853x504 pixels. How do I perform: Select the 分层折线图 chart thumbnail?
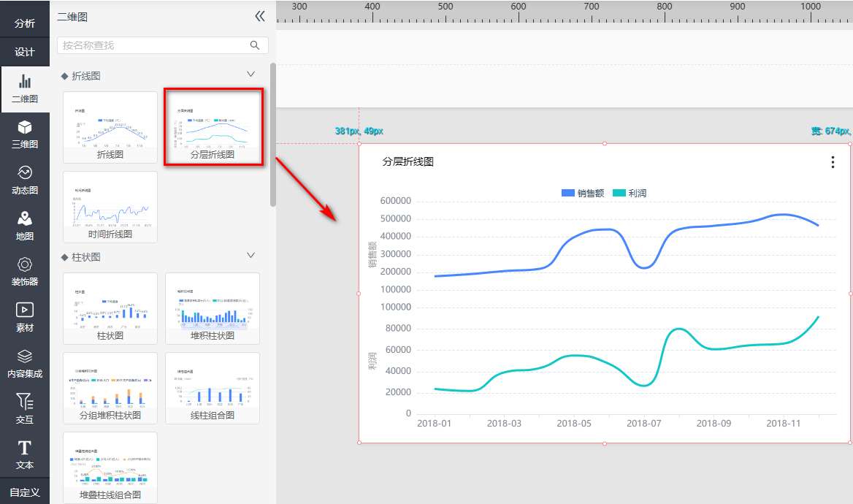point(213,127)
